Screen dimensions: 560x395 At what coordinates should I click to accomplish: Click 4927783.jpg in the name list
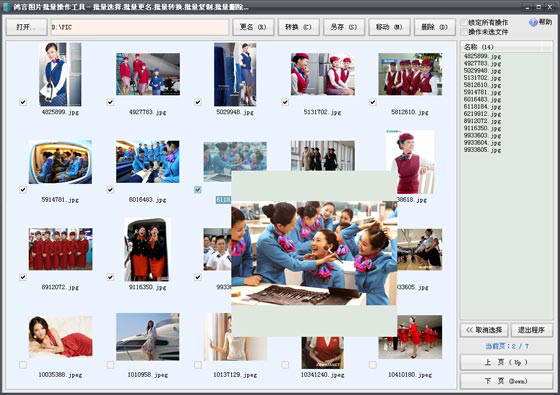coord(482,64)
